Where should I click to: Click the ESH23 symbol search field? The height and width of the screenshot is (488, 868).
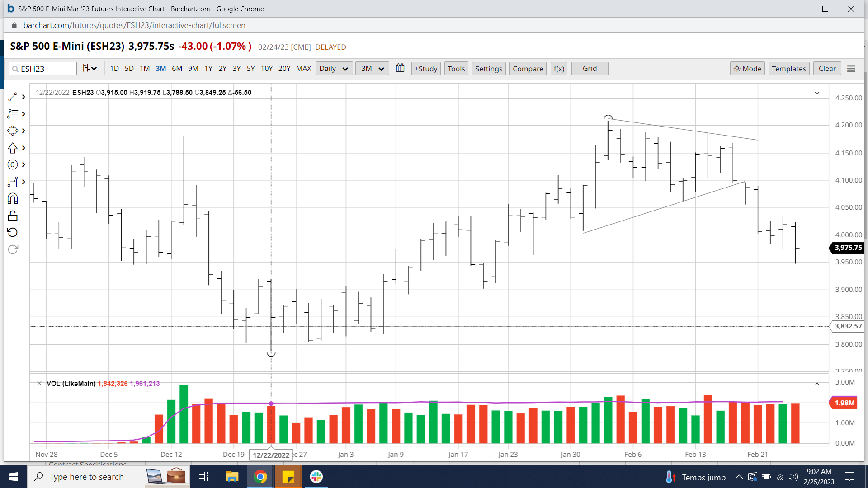(45, 69)
